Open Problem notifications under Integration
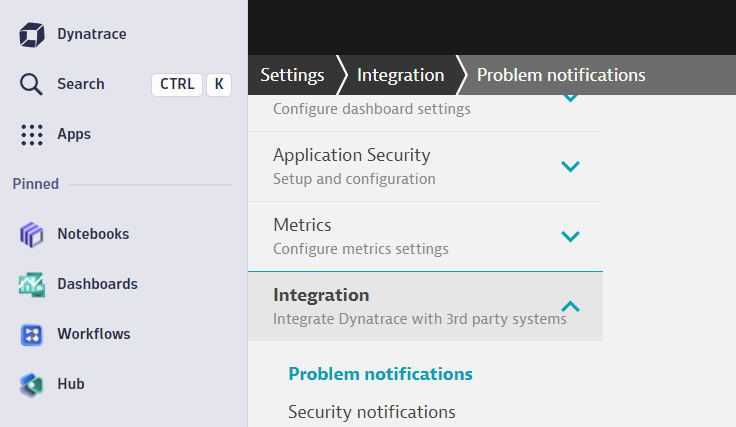The height and width of the screenshot is (427, 736). [380, 374]
